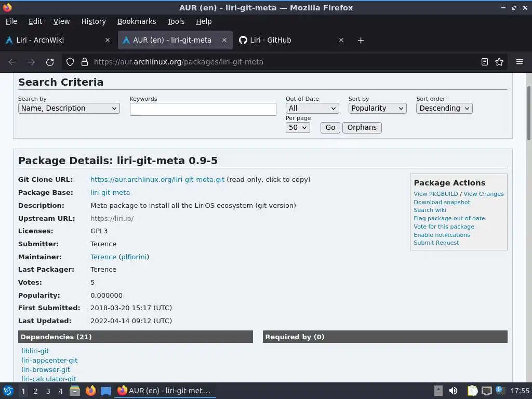This screenshot has height=399, width=532.
Task: Switch to the Liri - ArchWiki tab
Action: pos(57,40)
